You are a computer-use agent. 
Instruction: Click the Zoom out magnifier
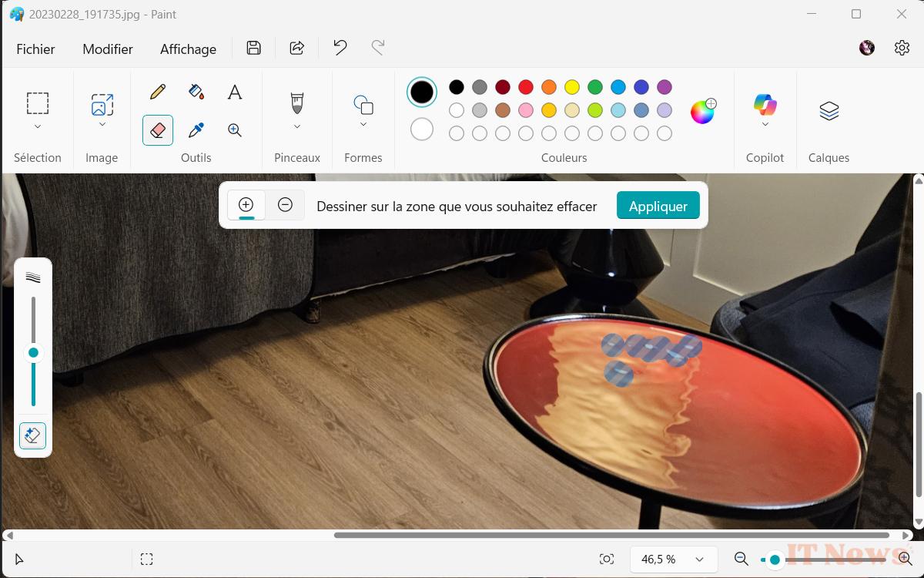pyautogui.click(x=742, y=560)
